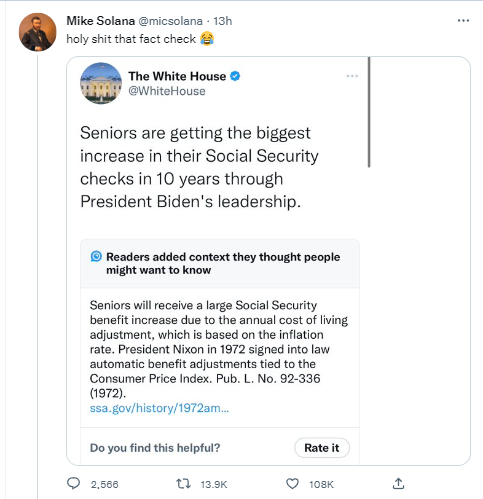Viewport: 483px width, 499px height.
Task: Open The White House account name
Action: click(x=177, y=76)
